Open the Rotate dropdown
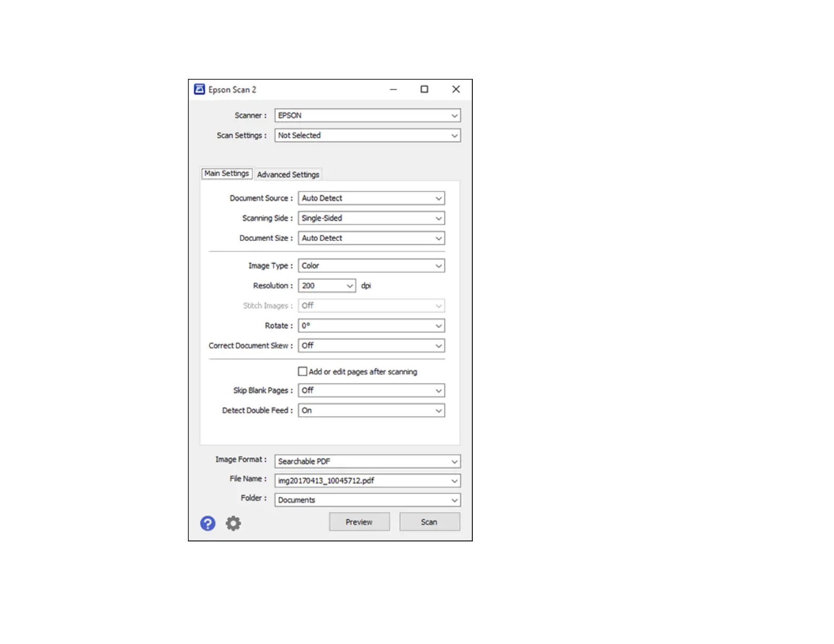This screenshot has height=644, width=834. (371, 326)
